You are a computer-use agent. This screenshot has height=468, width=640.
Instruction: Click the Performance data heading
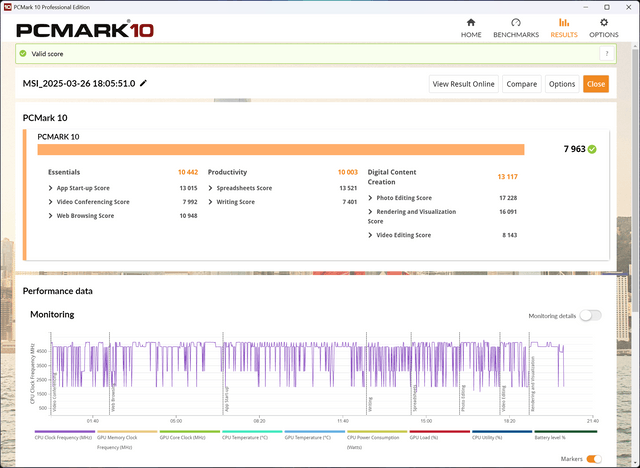tap(58, 291)
